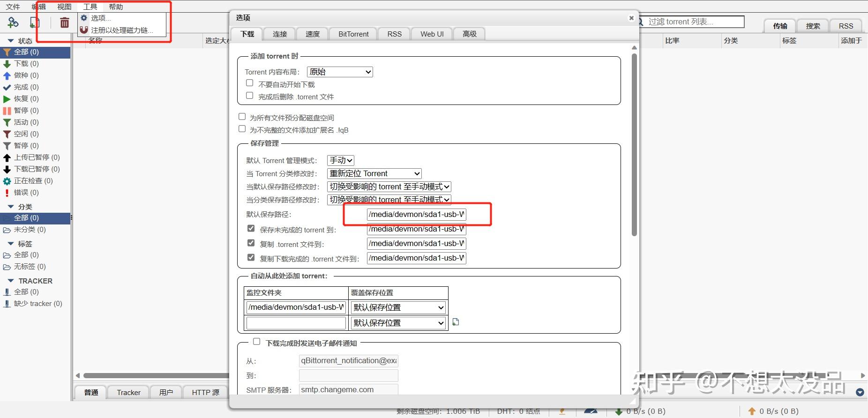868x418 pixels.
Task: Click the add torrent link toolbar icon
Action: pos(13,22)
